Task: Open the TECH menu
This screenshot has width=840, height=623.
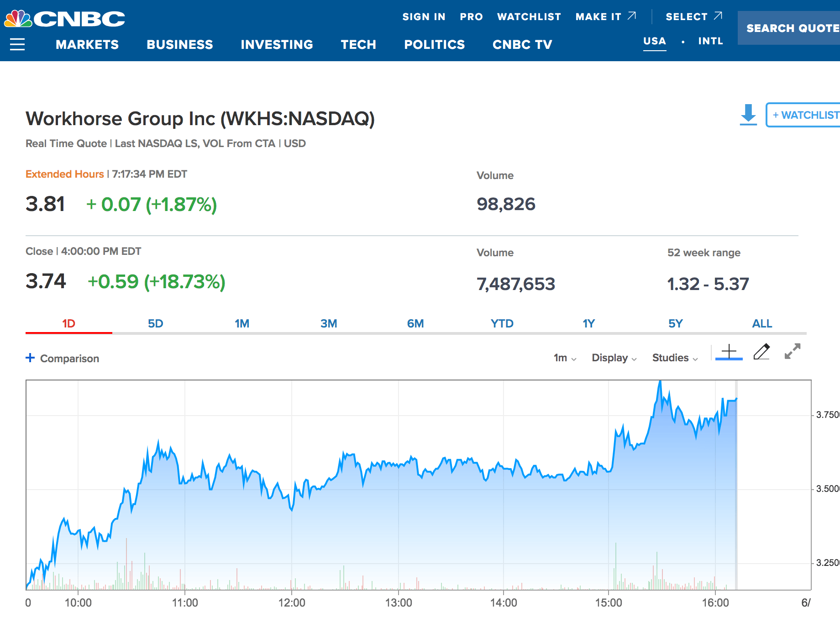Action: pos(359,44)
